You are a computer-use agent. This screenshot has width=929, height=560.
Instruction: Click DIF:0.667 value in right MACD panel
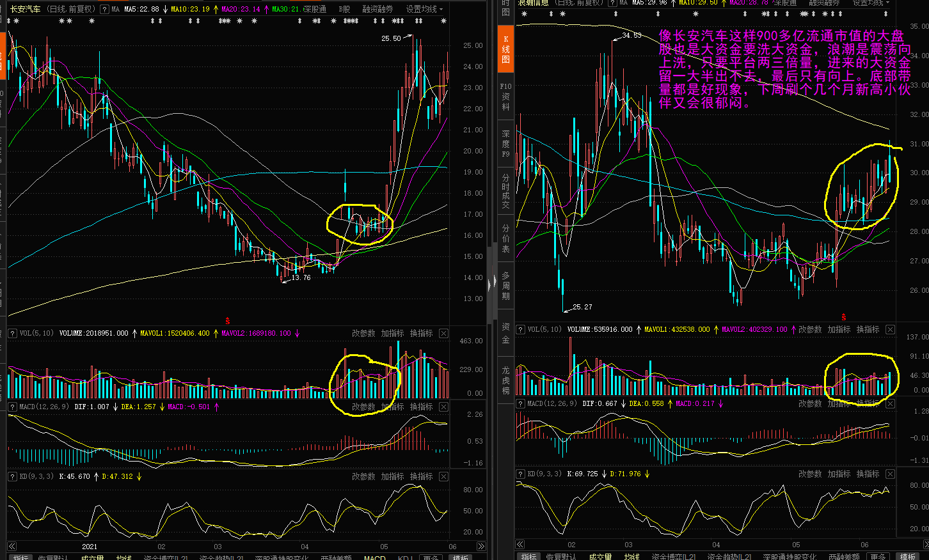[x=599, y=403]
